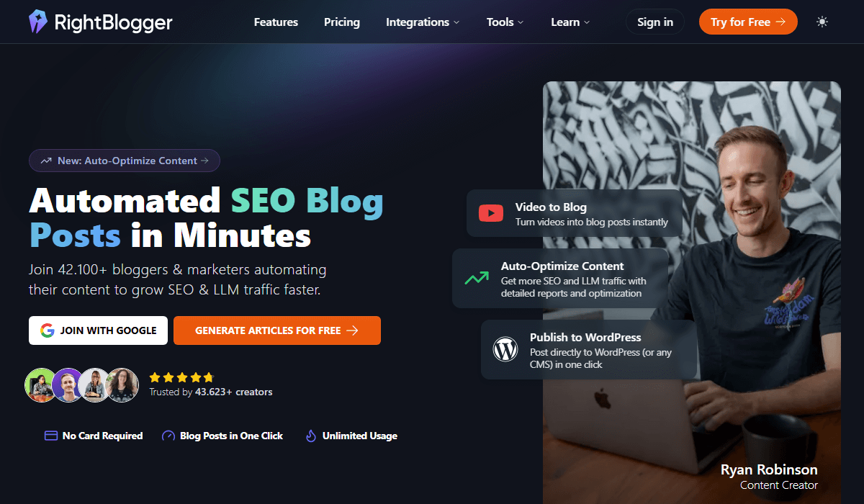The image size is (864, 504).
Task: Expand the Integrations dropdown menu
Action: pos(423,22)
